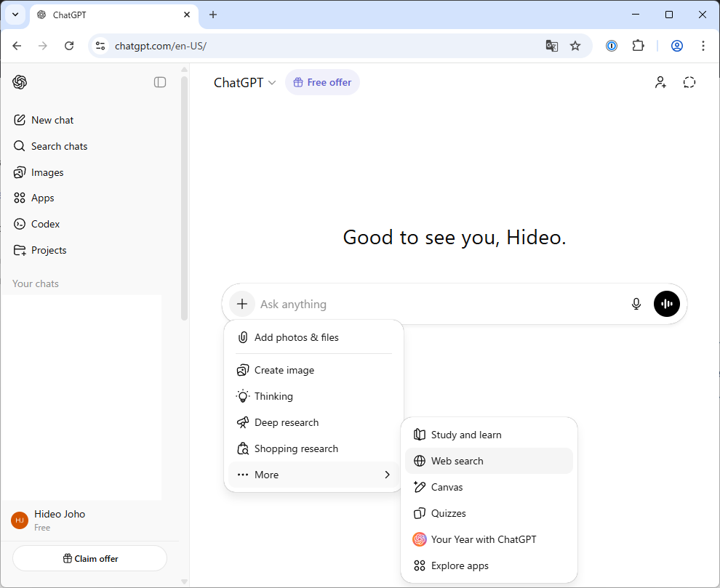
Task: Click the Translate page icon in address bar
Action: [551, 46]
